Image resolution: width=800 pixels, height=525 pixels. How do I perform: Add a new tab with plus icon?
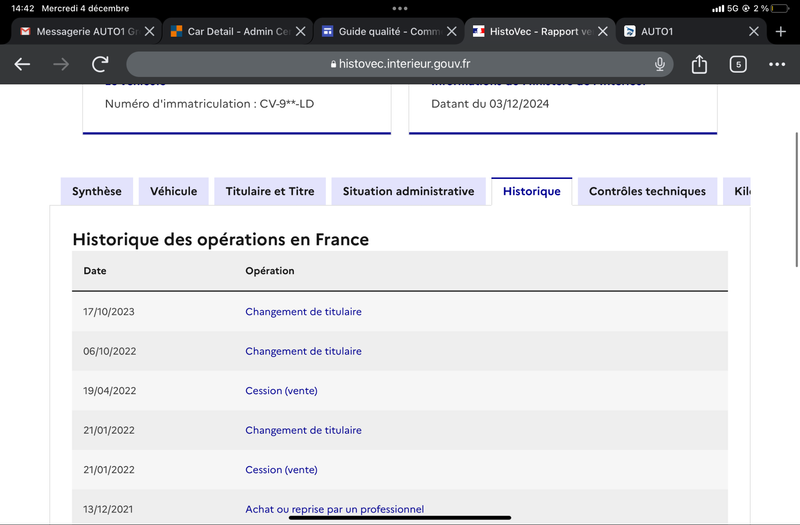[x=780, y=32]
